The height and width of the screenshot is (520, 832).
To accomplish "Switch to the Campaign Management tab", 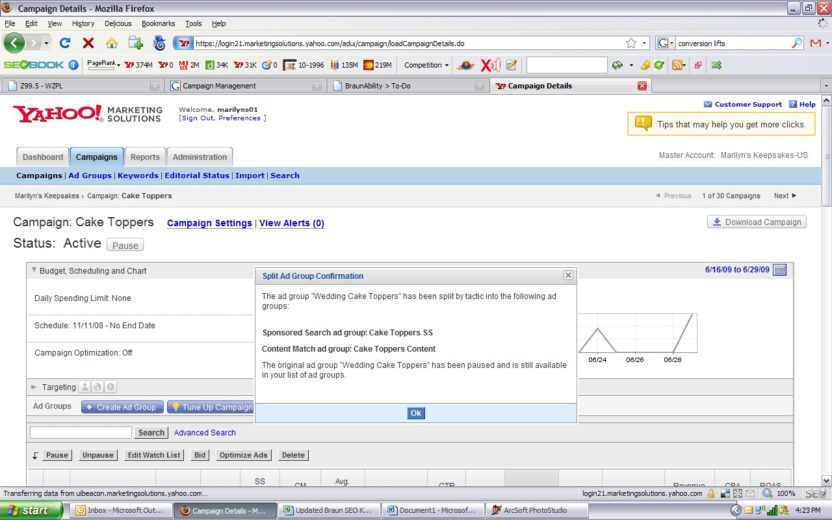I will [246, 85].
